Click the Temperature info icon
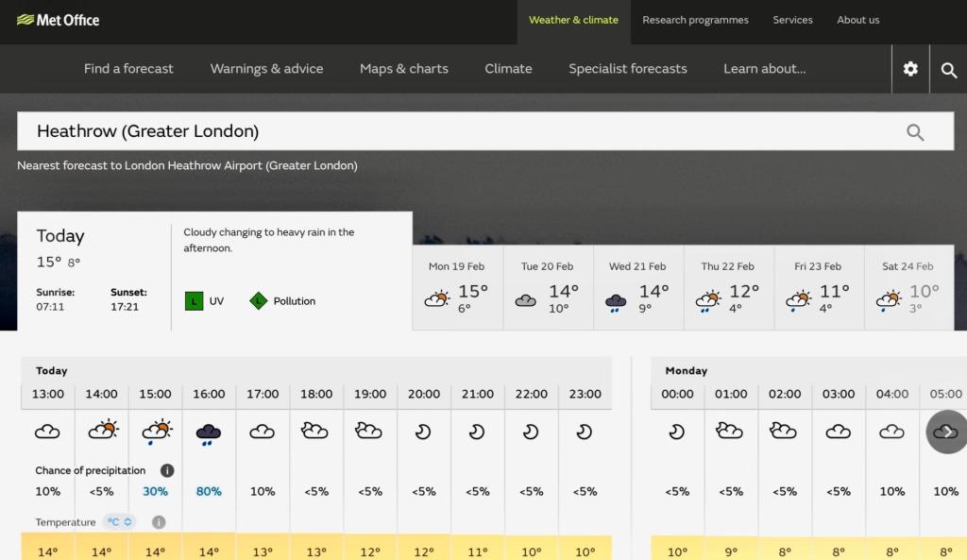 (x=159, y=522)
